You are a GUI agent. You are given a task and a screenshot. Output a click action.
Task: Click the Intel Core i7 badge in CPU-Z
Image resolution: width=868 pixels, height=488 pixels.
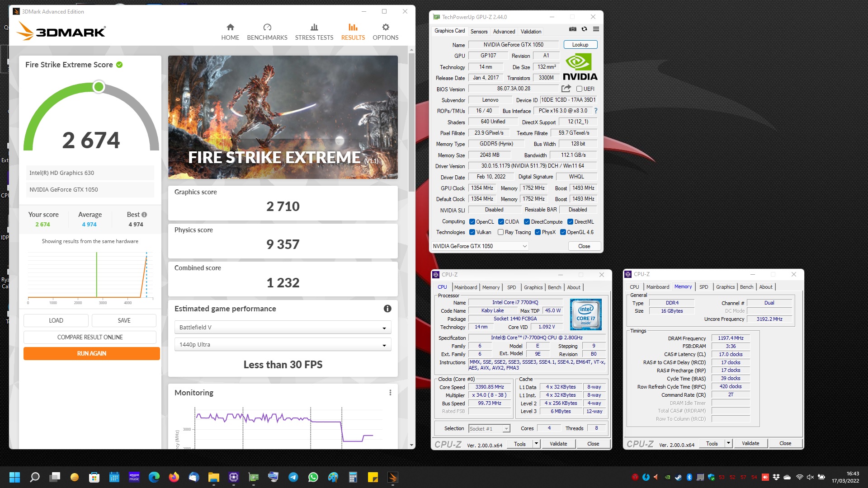point(585,314)
